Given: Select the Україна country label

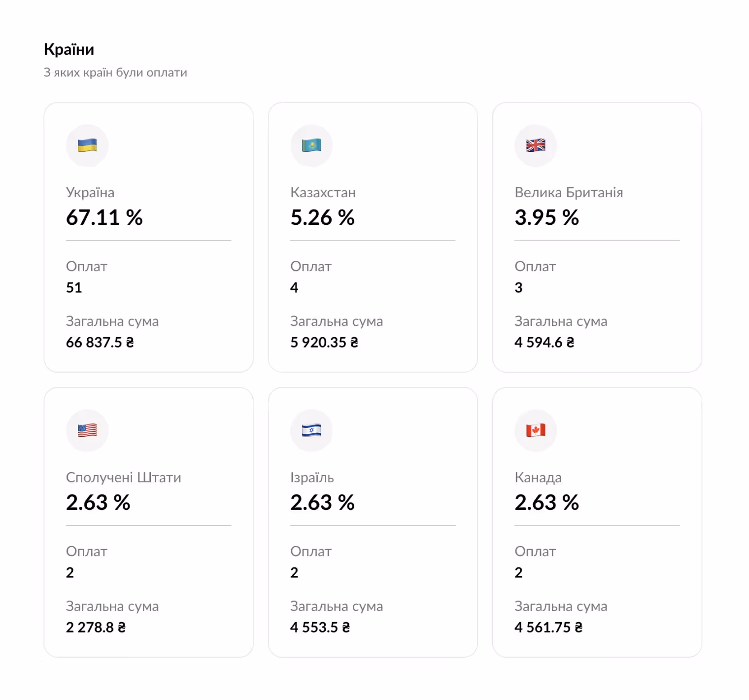Looking at the screenshot, I should [x=90, y=192].
